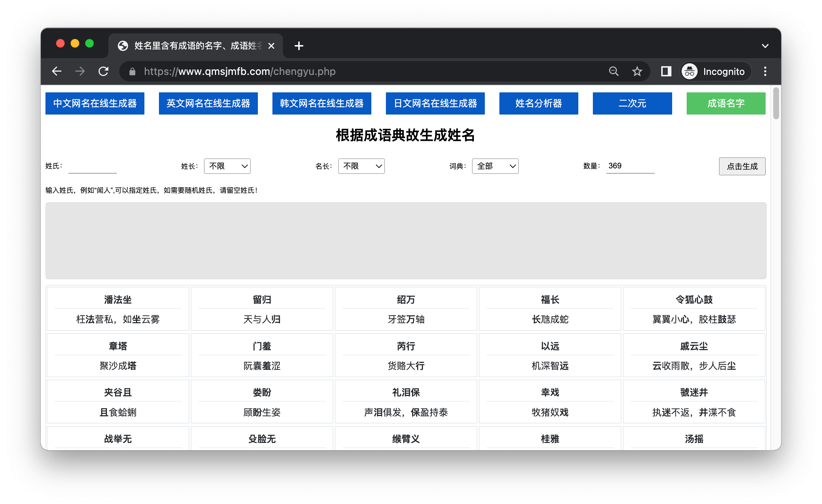This screenshot has height=504, width=822.
Task: Click idiom 顾盼生姿
Action: tap(262, 412)
